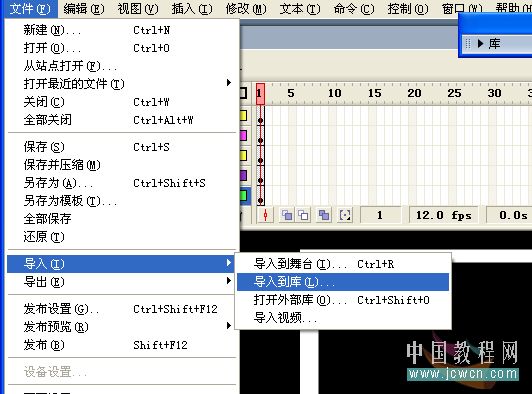Toggle onion skin outlines button
This screenshot has height=394, width=532.
click(x=303, y=215)
